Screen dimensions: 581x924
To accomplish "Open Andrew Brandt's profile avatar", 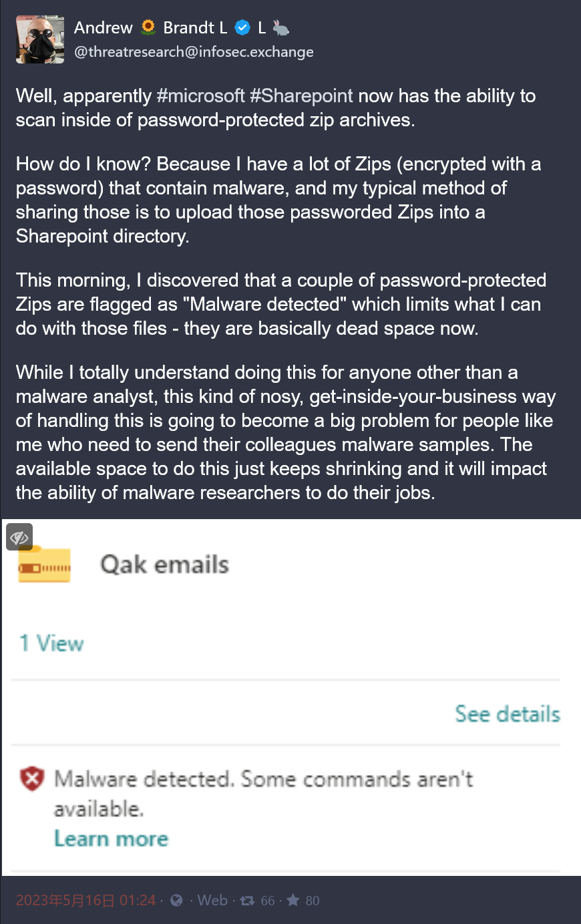I will click(x=40, y=39).
